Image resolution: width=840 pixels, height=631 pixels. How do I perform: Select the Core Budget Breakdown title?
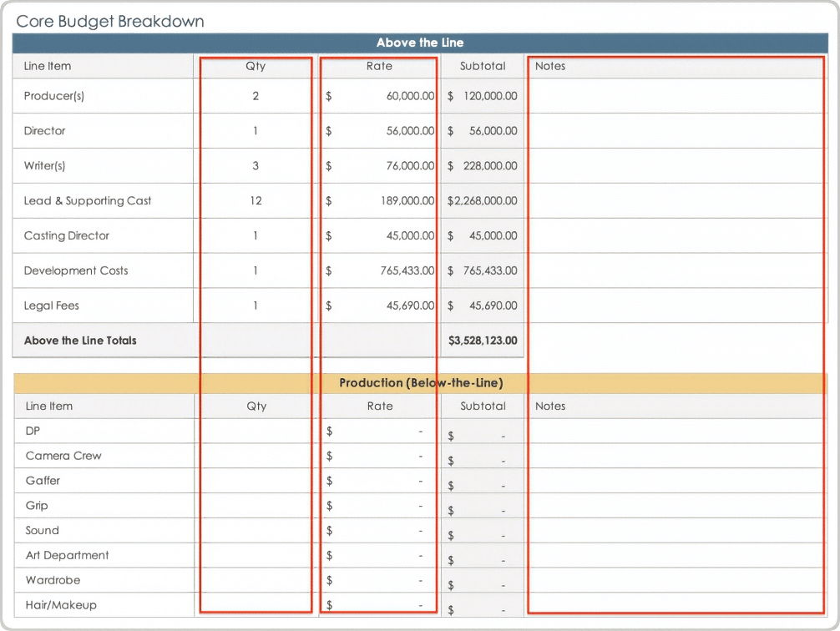coord(110,22)
